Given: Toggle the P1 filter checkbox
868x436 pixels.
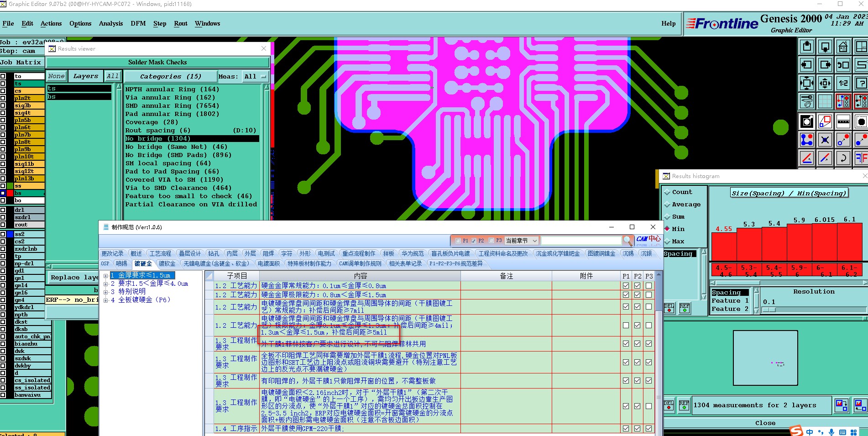Looking at the screenshot, I should [x=458, y=241].
